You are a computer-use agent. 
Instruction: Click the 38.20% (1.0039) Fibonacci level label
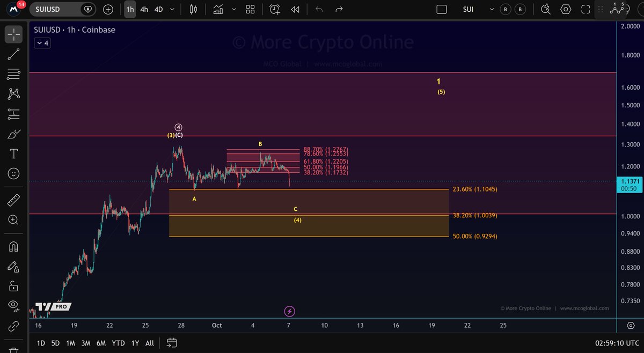475,215
